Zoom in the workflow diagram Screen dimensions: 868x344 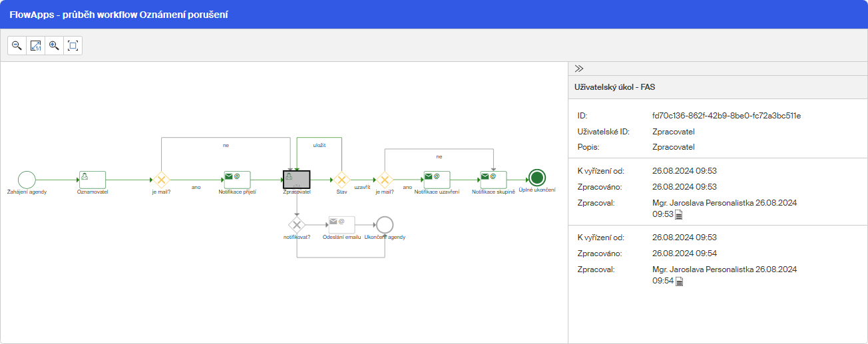(x=55, y=46)
